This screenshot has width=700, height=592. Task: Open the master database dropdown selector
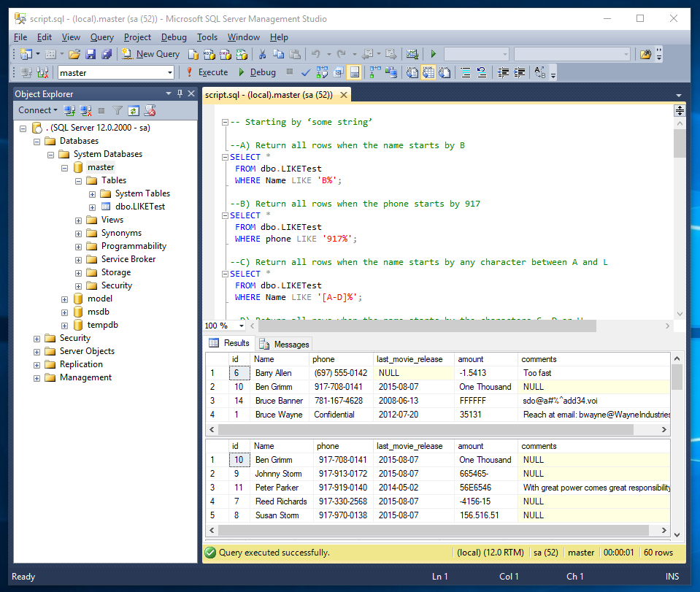tap(171, 72)
